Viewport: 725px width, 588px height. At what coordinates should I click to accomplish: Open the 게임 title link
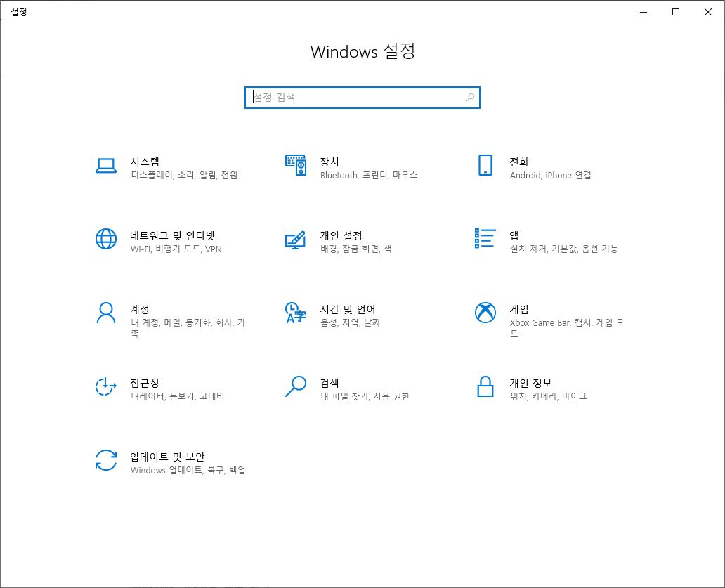(x=518, y=309)
